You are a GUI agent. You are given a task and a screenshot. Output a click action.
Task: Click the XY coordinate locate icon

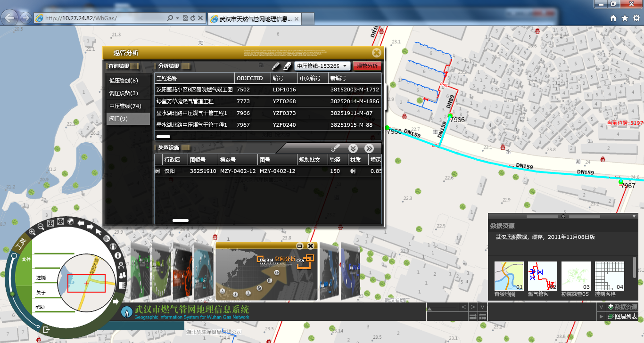(x=121, y=264)
